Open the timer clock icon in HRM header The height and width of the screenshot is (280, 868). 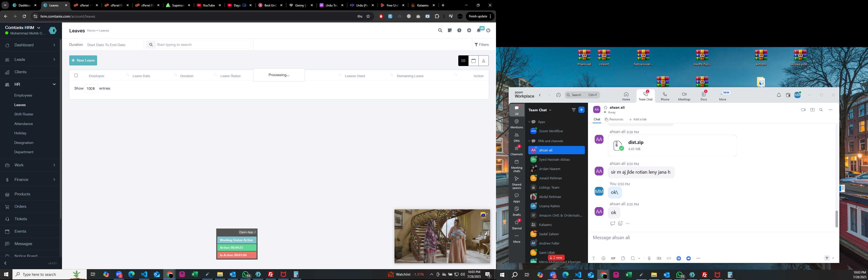click(459, 30)
